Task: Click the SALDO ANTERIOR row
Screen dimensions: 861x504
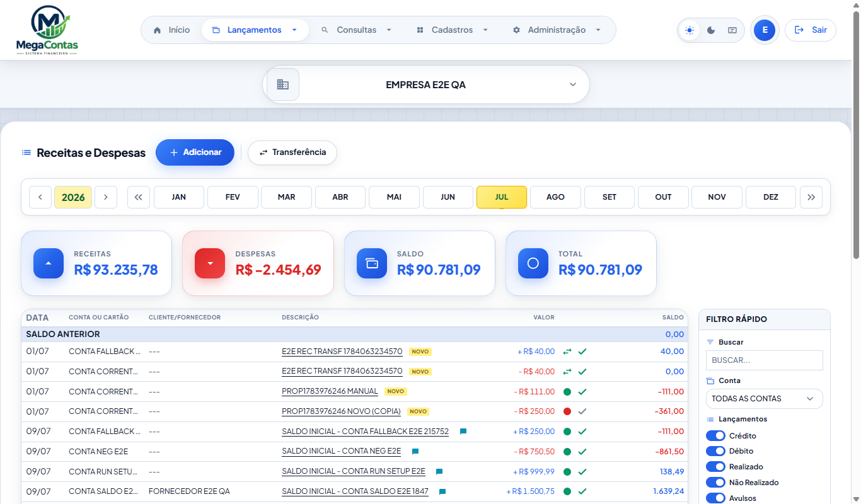Action: (x=355, y=335)
